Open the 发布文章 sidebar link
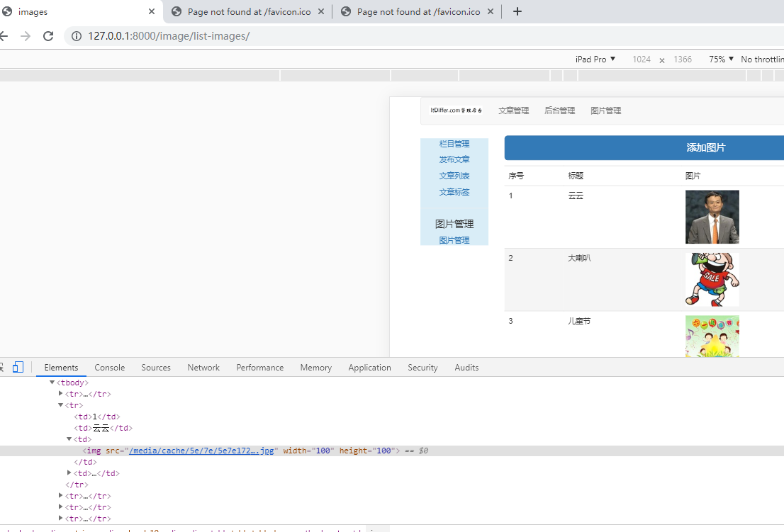This screenshot has width=784, height=532. [x=454, y=159]
